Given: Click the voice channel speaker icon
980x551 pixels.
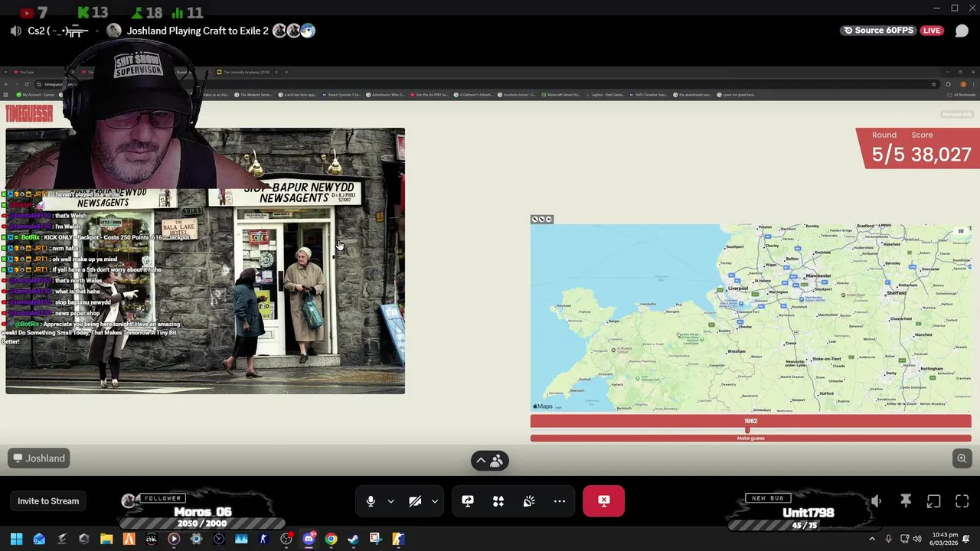Looking at the screenshot, I should [16, 31].
